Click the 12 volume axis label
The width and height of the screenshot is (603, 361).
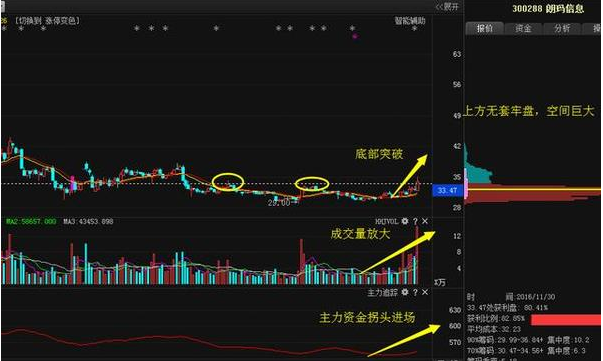click(456, 236)
